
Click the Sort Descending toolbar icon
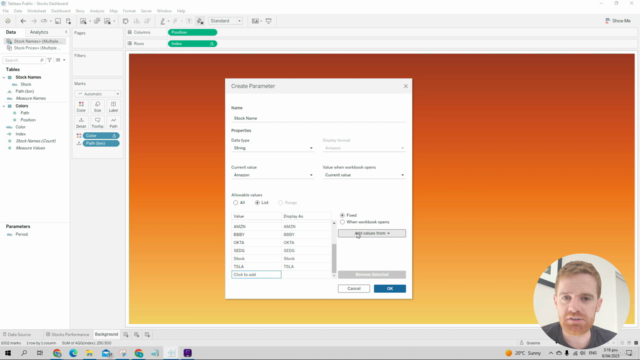(147, 21)
